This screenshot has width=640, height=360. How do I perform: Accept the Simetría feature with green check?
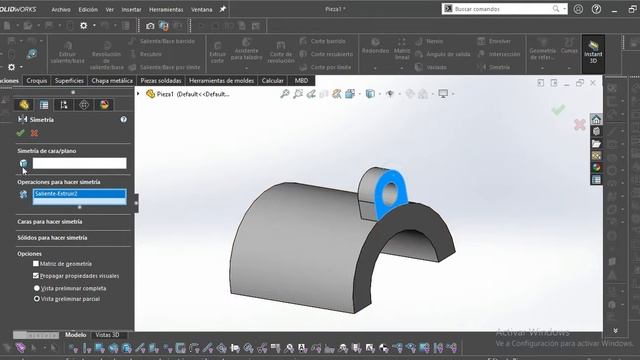[x=20, y=133]
